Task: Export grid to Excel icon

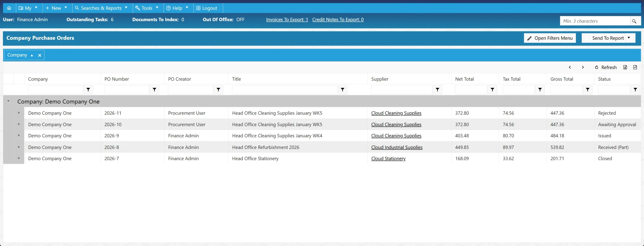Action: 625,67
